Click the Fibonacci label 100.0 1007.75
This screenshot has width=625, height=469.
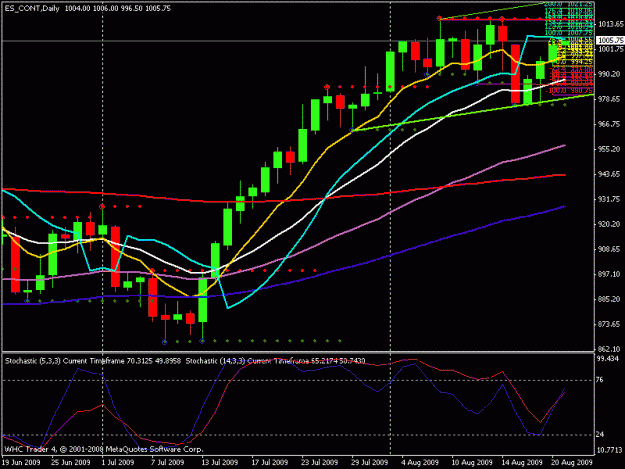569,33
